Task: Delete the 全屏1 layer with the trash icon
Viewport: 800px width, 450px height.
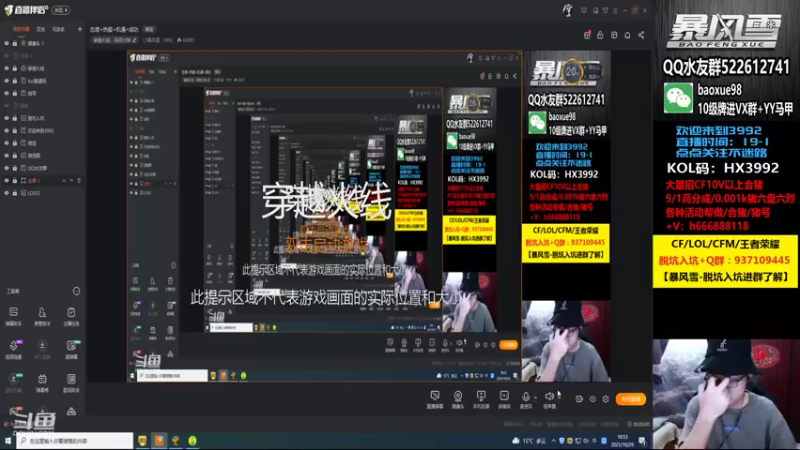Action: pos(79,181)
